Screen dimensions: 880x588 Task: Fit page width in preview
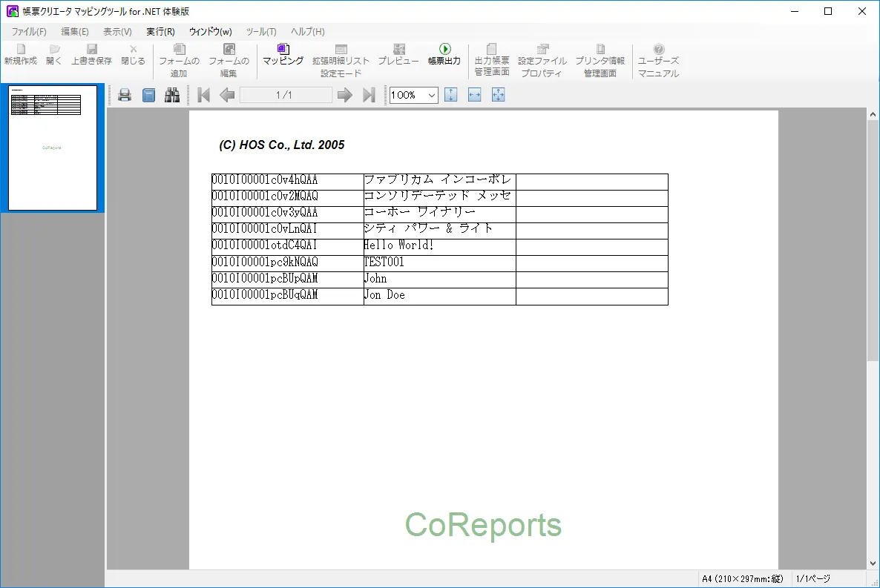pos(474,95)
